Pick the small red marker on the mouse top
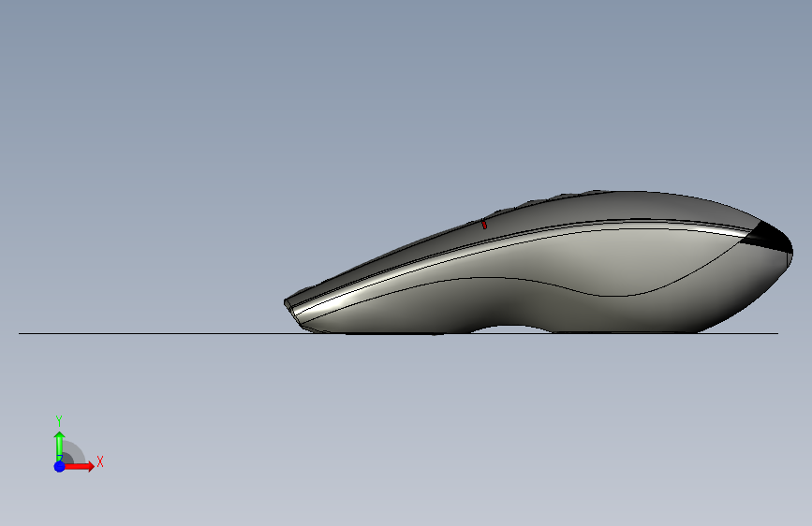 pos(483,225)
